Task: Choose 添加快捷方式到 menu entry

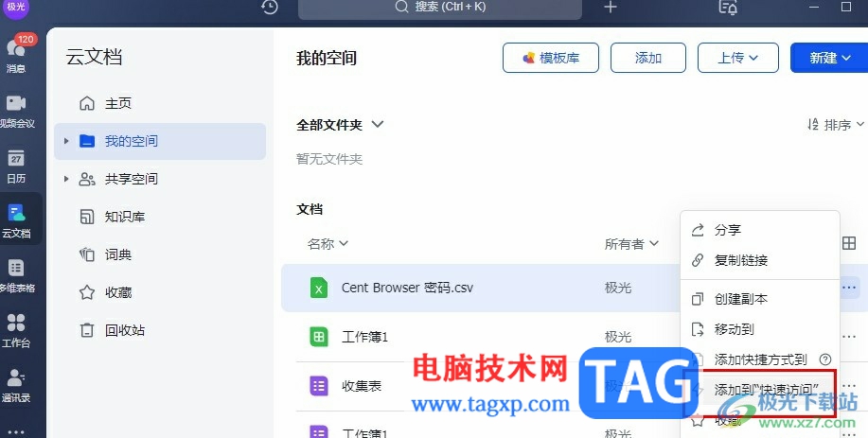Action: [759, 359]
